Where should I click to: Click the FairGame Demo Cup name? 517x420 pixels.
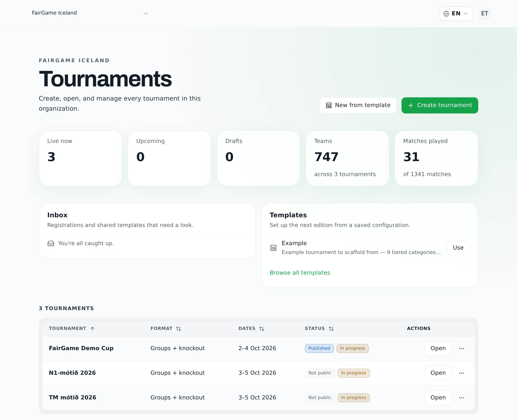pyautogui.click(x=81, y=348)
